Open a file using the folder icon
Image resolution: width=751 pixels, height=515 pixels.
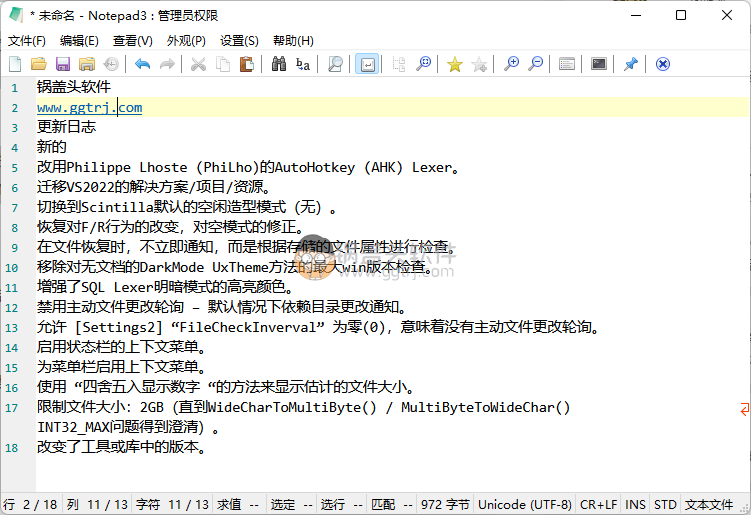pos(39,64)
